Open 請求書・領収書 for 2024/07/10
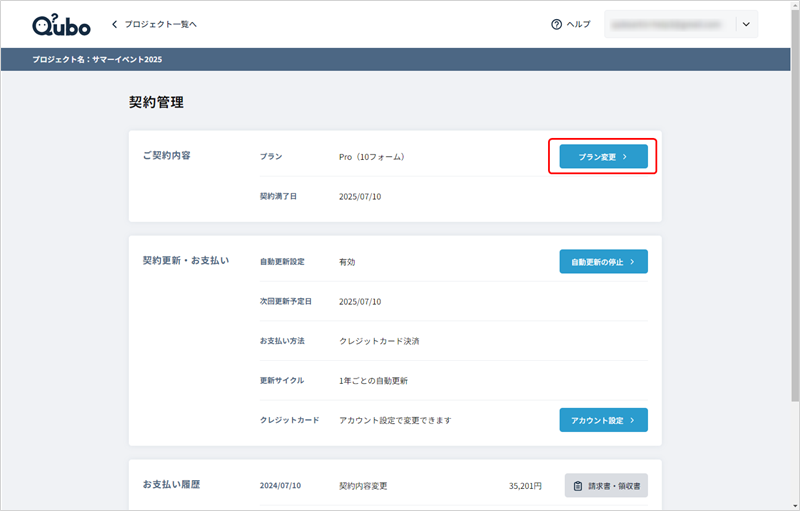Screen dimensions: 800x511 (x=606, y=486)
